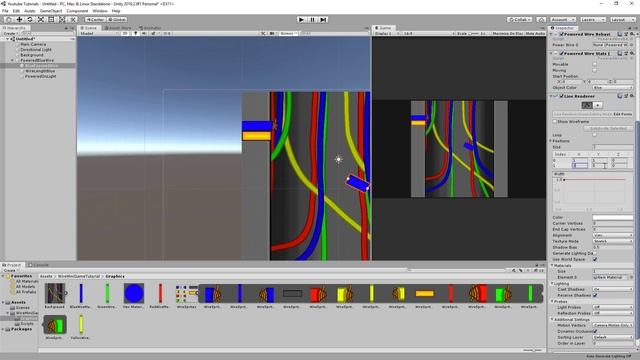
Task: Collapse the PoweredBlueWire hierarchy item
Action: click(x=12, y=60)
